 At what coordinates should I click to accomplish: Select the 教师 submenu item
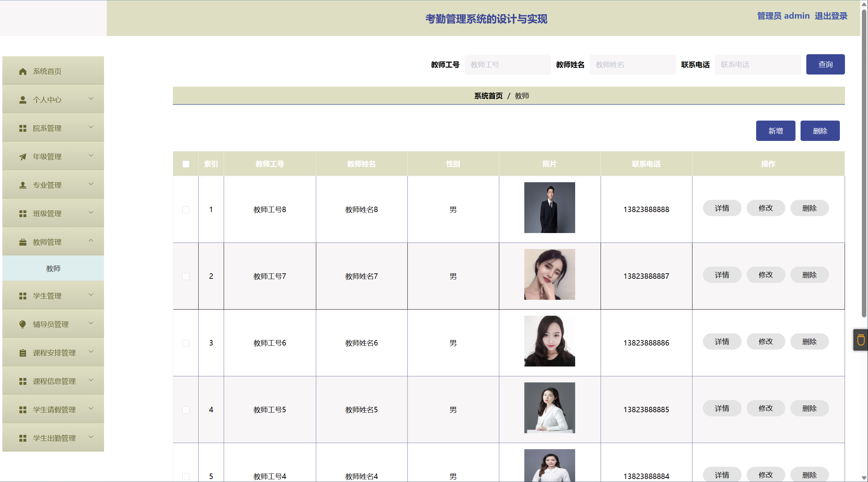pos(53,268)
